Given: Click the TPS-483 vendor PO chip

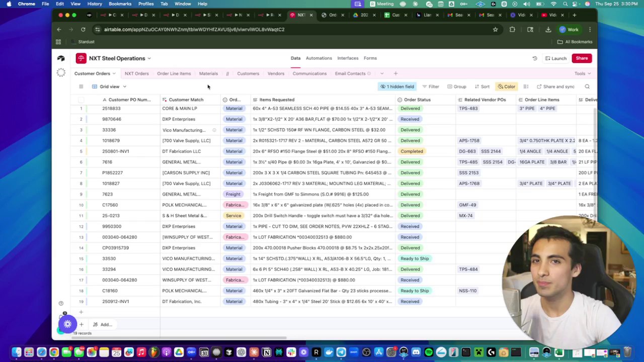Looking at the screenshot, I should 468,109.
